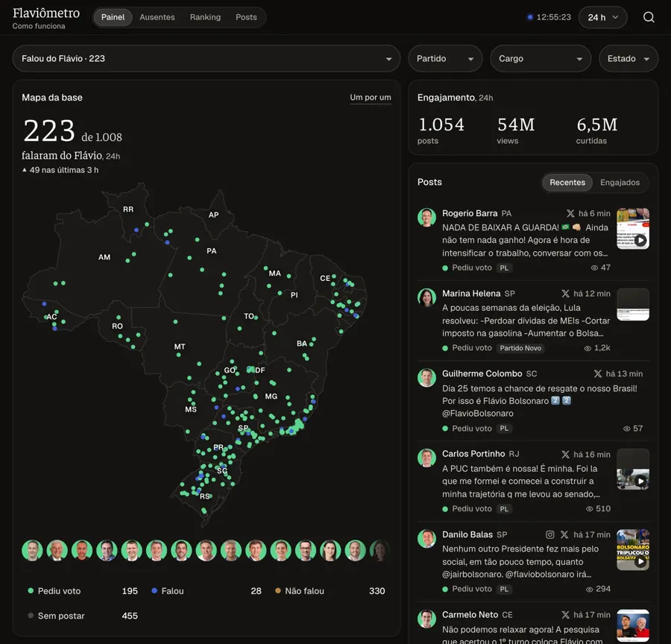Click the @FlavioBolsonaro mention in Colombo post
Image resolution: width=671 pixels, height=644 pixels.
pyautogui.click(x=478, y=414)
